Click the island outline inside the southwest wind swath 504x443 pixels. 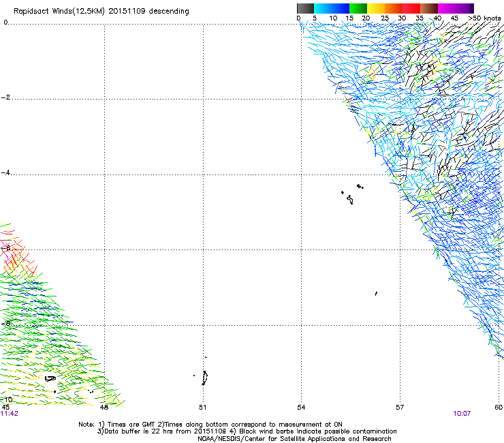(x=50, y=379)
